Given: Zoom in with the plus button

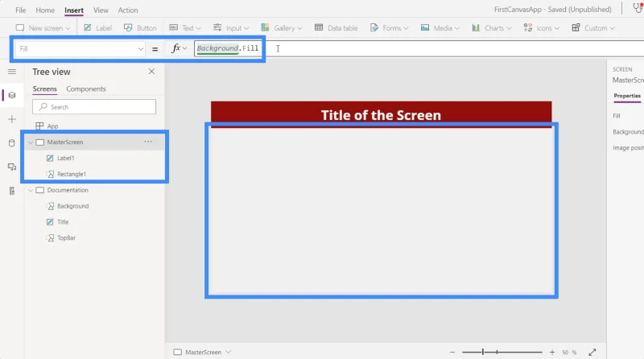Looking at the screenshot, I should click(552, 353).
